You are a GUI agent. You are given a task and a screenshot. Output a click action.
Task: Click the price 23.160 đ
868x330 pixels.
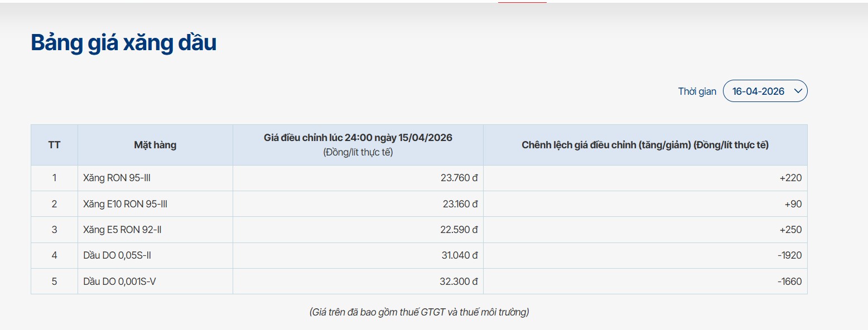click(460, 204)
